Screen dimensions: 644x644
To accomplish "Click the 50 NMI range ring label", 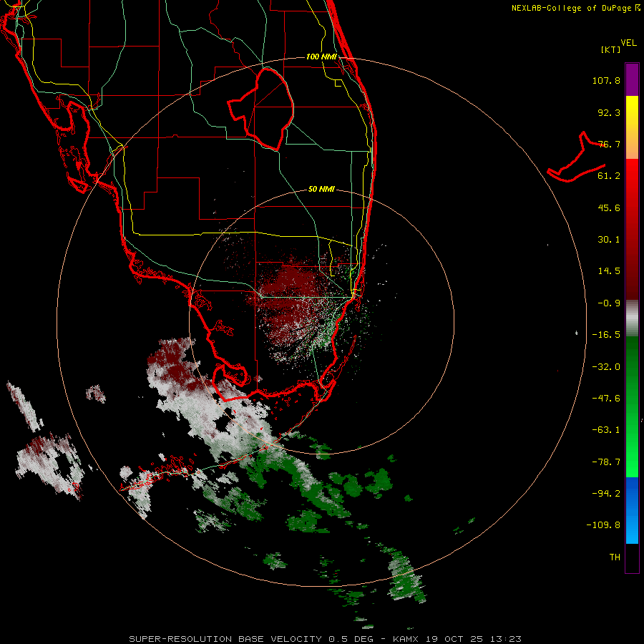I will (321, 189).
